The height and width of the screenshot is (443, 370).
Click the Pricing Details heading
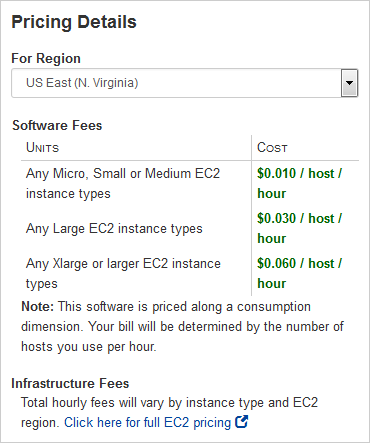coord(74,22)
